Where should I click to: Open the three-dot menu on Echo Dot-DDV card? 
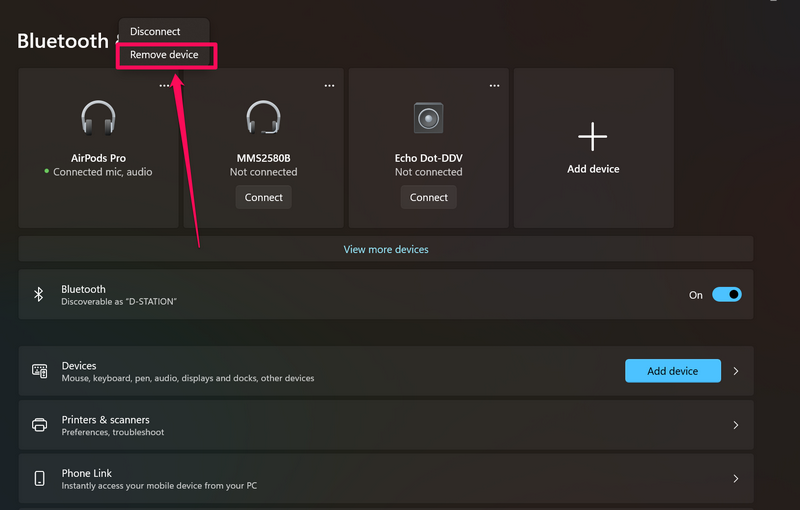point(494,86)
